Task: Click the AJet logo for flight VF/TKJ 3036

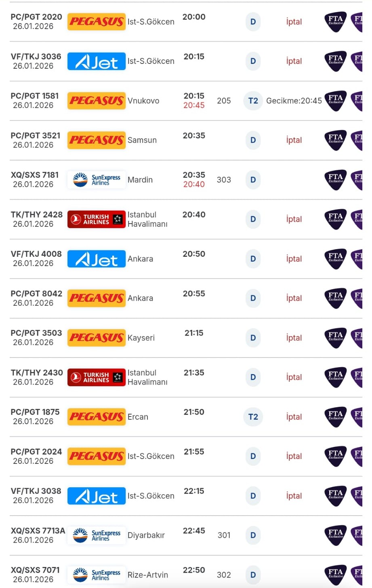Action: 96,61
